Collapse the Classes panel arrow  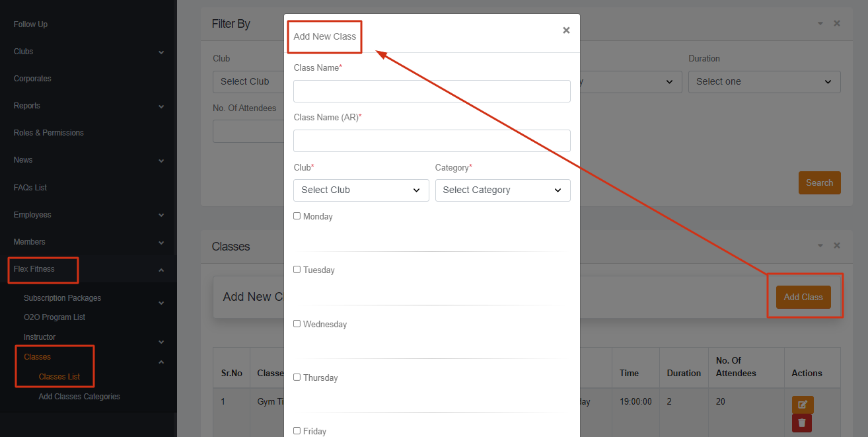click(820, 245)
